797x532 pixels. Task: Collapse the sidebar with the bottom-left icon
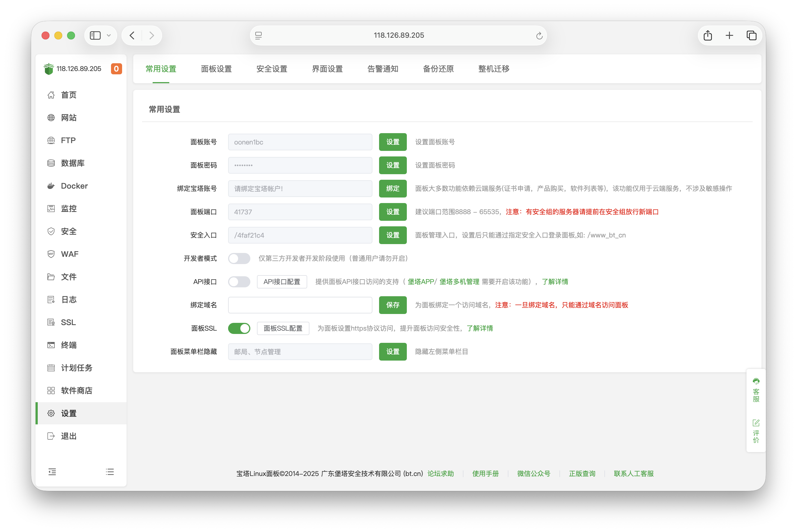[x=52, y=472]
